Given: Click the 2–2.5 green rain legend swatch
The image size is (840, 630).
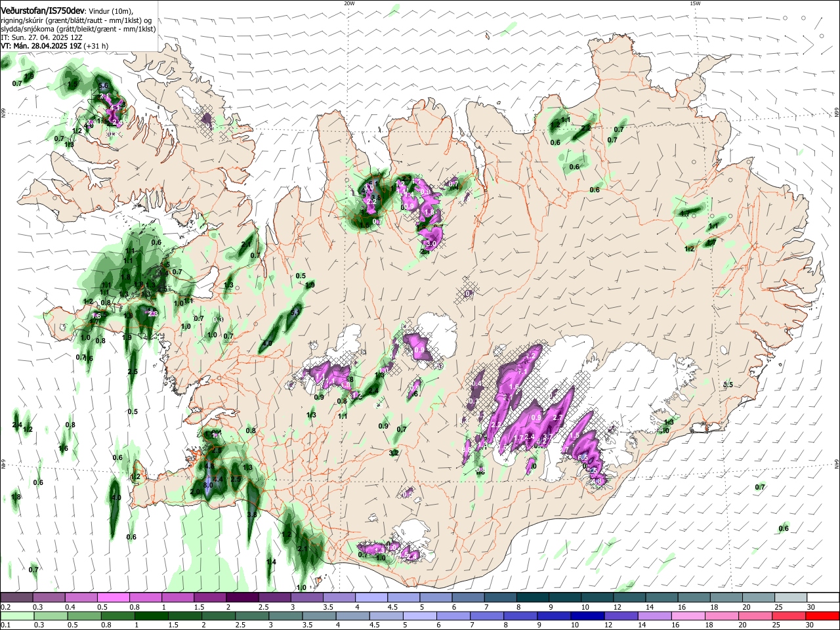Looking at the screenshot, I should click(x=219, y=616).
